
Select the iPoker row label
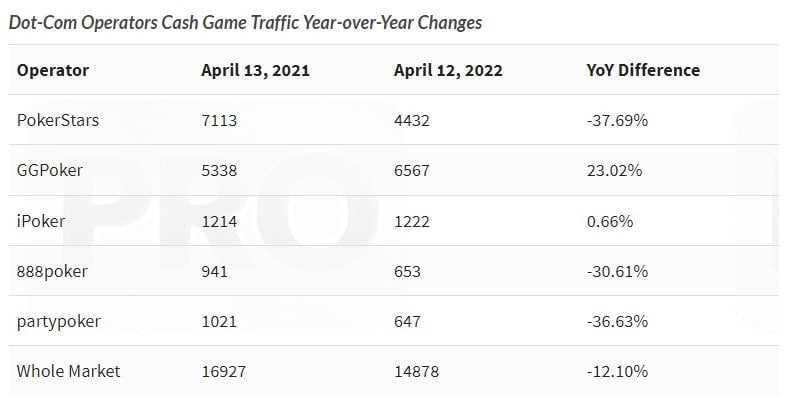(41, 220)
